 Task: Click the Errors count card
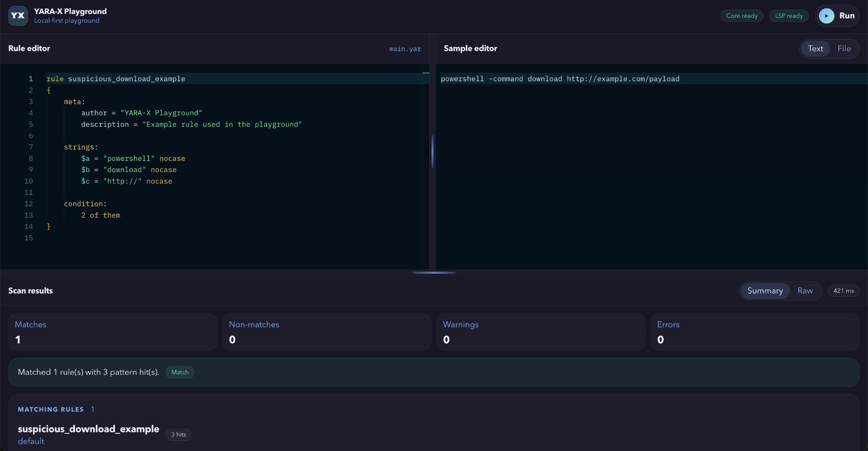click(754, 332)
